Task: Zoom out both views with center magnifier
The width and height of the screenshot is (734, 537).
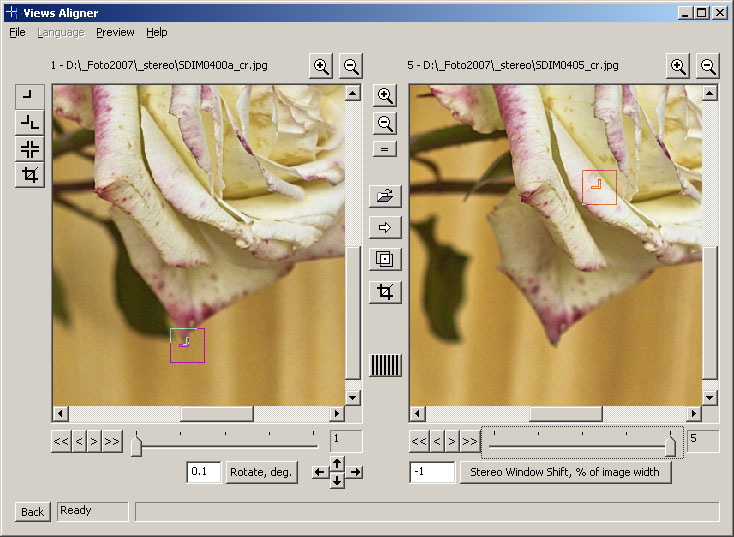Action: pyautogui.click(x=384, y=124)
